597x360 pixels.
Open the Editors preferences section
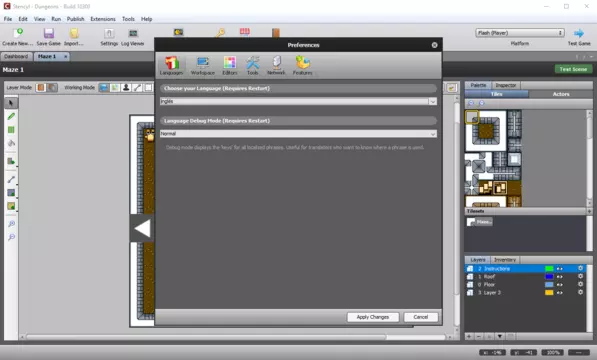click(x=230, y=65)
